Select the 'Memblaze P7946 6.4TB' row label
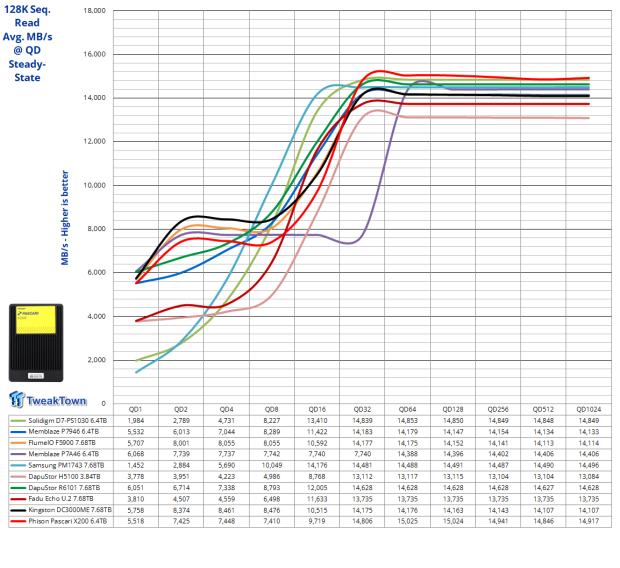The height and width of the screenshot is (568, 620). tap(64, 432)
